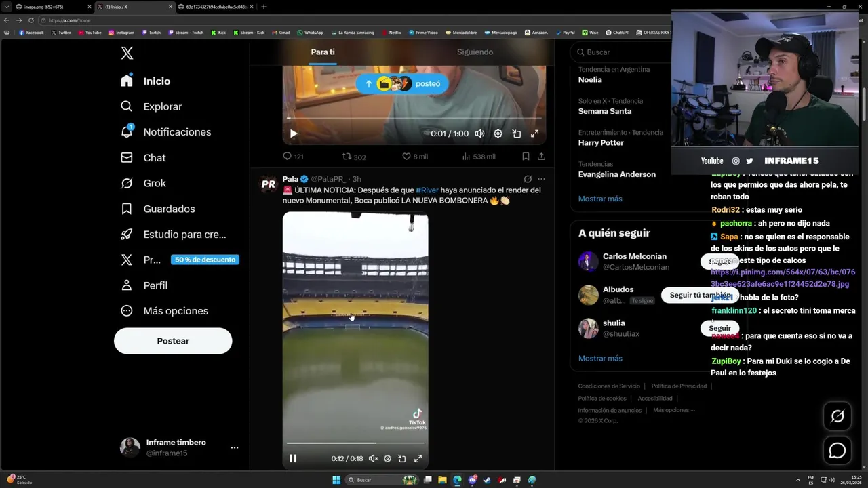The image size is (868, 488).
Task: Pop out the 1:00 video in picture-in-picture
Action: 516,134
